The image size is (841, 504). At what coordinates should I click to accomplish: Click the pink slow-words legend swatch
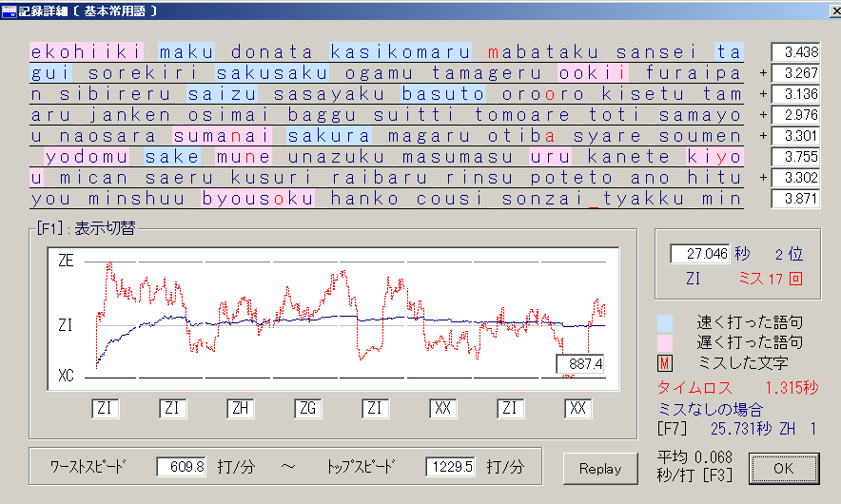[x=665, y=343]
